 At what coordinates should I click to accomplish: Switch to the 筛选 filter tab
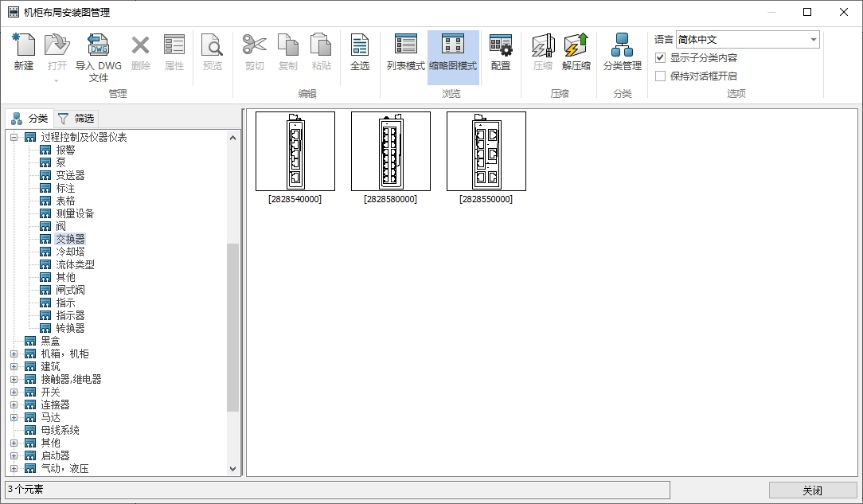pyautogui.click(x=76, y=119)
